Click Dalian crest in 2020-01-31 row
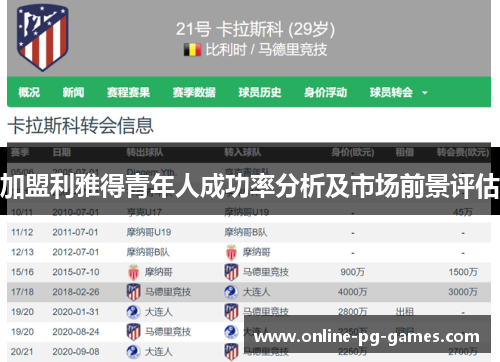The image size is (500, 362). click(x=133, y=312)
